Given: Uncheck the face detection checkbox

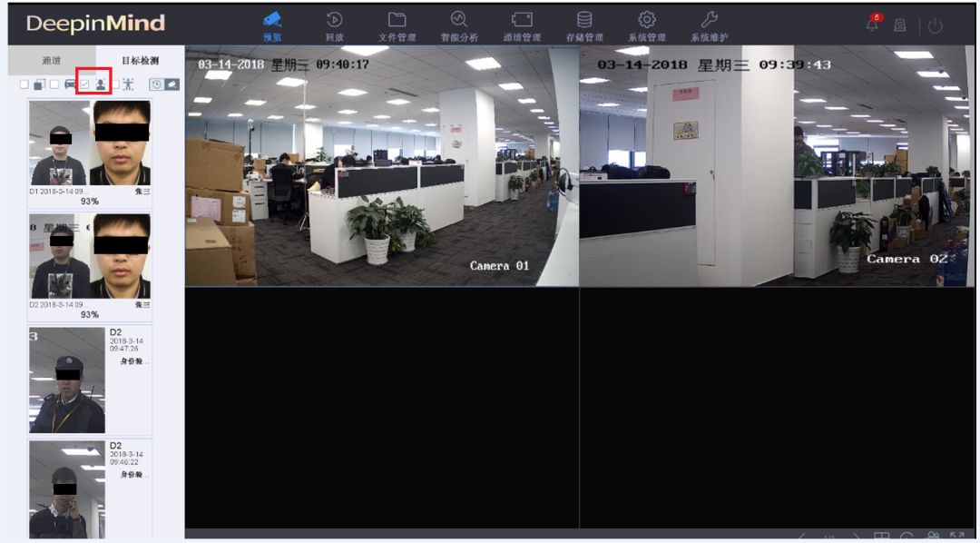Looking at the screenshot, I should click(84, 84).
